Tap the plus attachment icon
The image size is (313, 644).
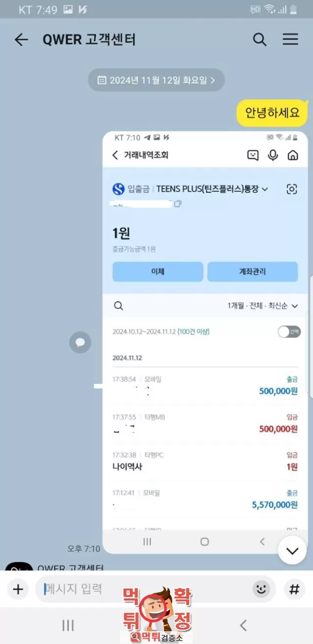[x=18, y=589]
